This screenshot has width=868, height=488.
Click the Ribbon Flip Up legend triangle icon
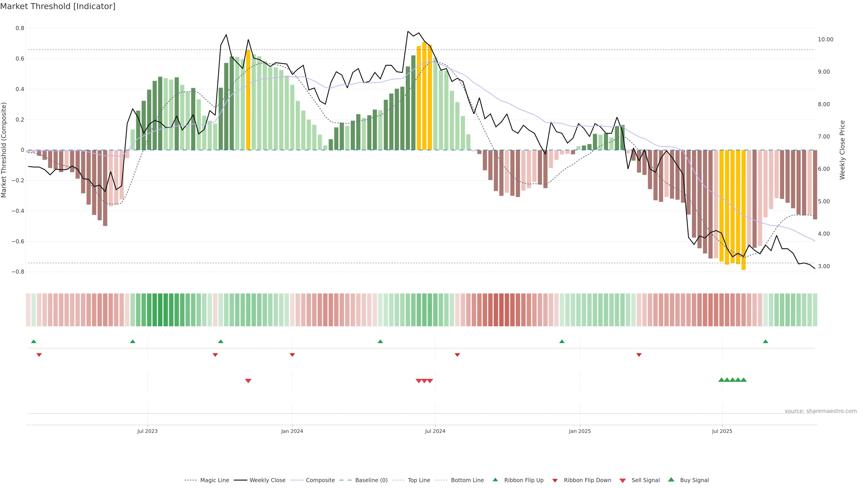pyautogui.click(x=495, y=480)
